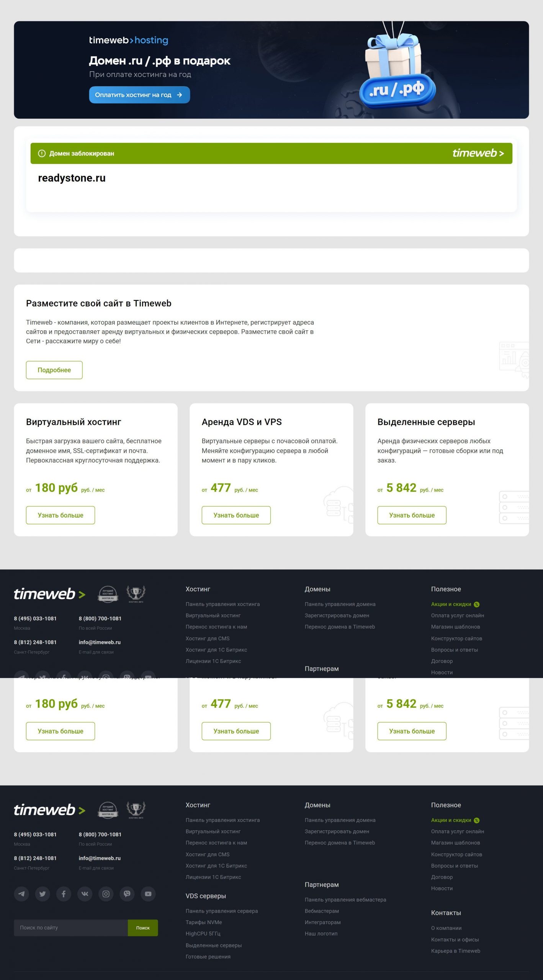Click the "Разместите свой сайт в Timeweb" heading
Image resolution: width=543 pixels, height=980 pixels.
(99, 303)
